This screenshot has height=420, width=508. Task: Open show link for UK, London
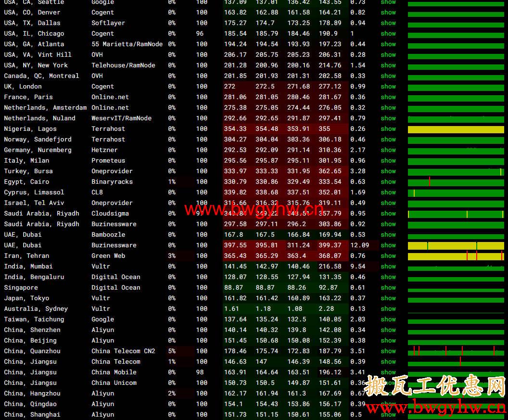388,87
